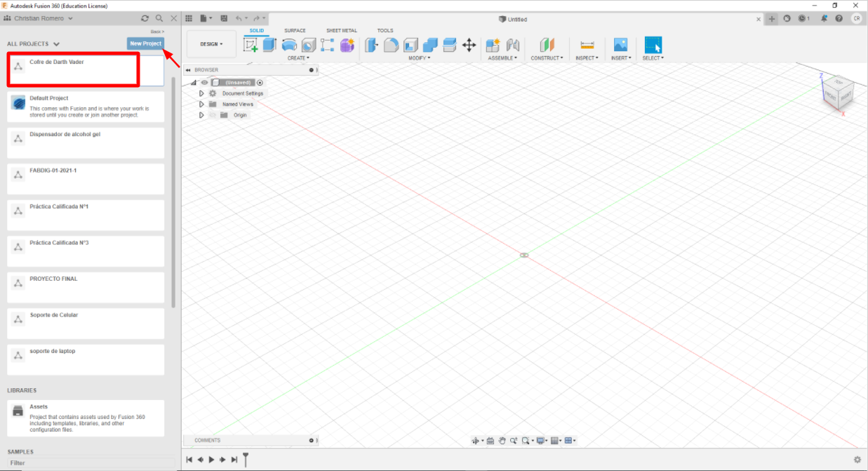Expand Named Views node
This screenshot has width=868, height=471.
click(x=201, y=104)
